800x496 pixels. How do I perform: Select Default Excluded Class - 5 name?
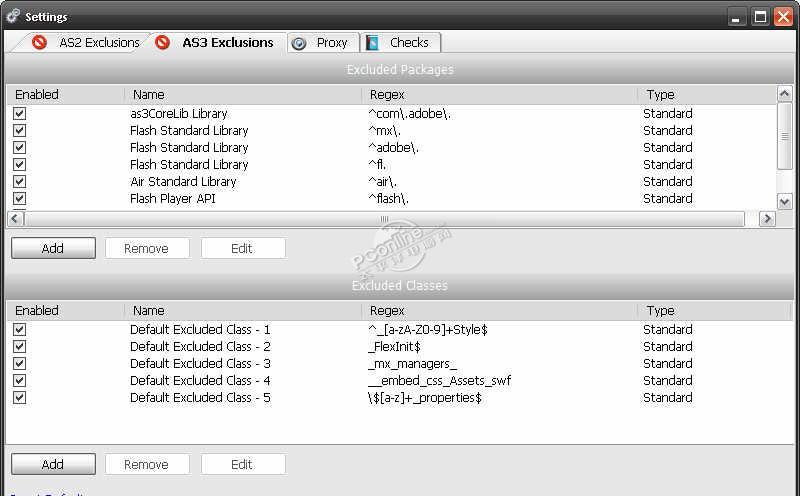click(x=200, y=398)
